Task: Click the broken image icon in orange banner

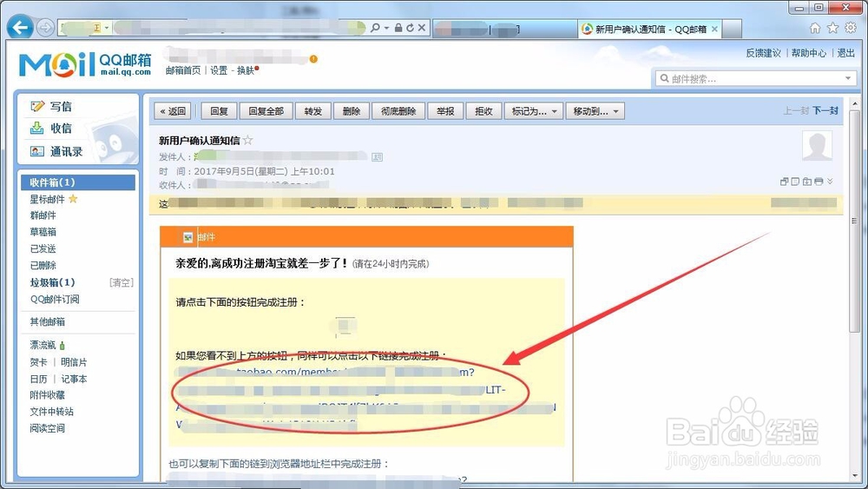Action: click(188, 237)
